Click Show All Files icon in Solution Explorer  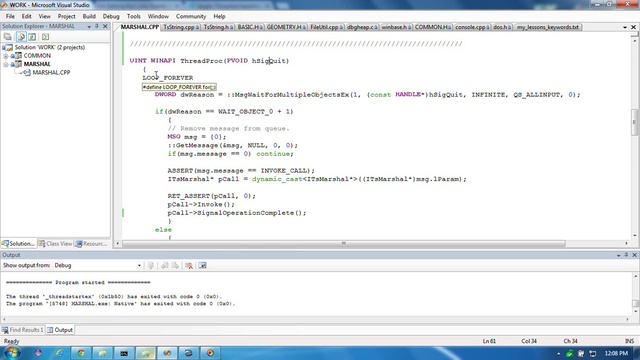tap(21, 37)
